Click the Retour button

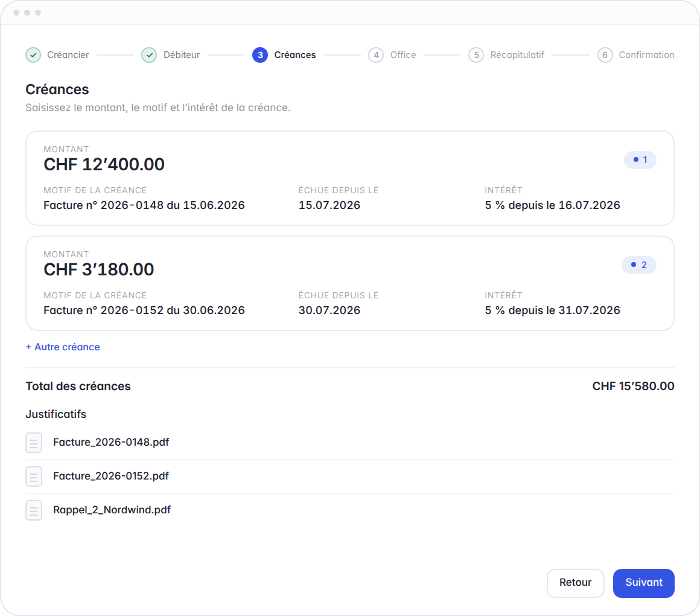pyautogui.click(x=576, y=583)
